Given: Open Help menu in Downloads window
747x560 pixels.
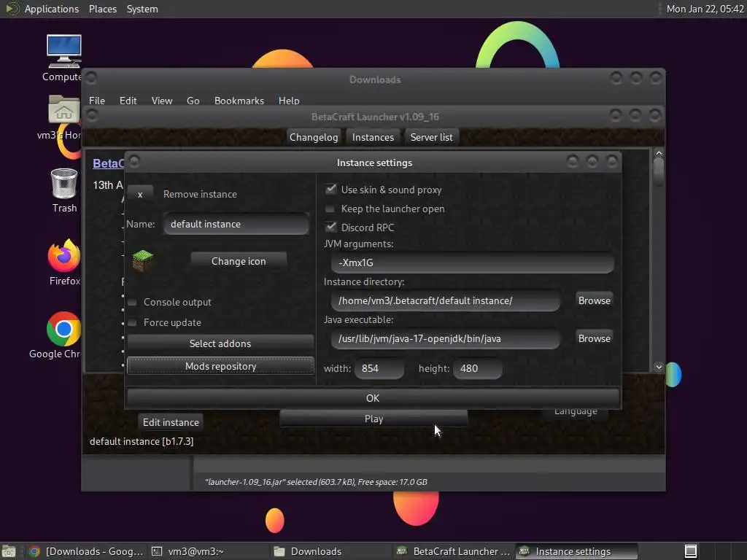Looking at the screenshot, I should click(289, 101).
